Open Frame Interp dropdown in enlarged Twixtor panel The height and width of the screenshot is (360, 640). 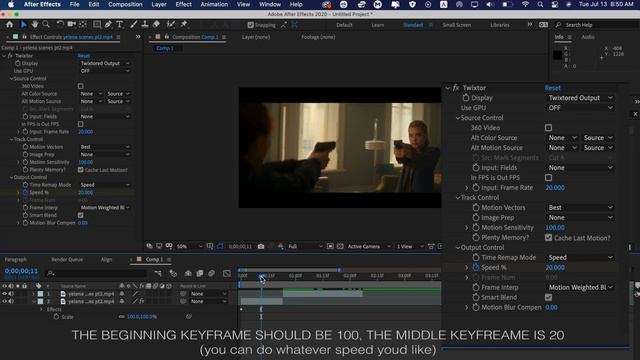click(580, 287)
